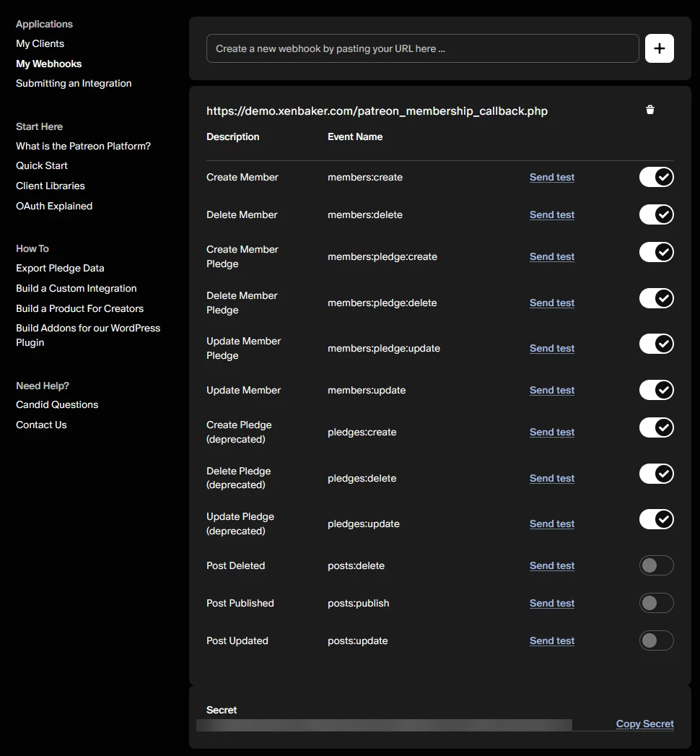
Task: Open Client Libraries page
Action: (50, 186)
